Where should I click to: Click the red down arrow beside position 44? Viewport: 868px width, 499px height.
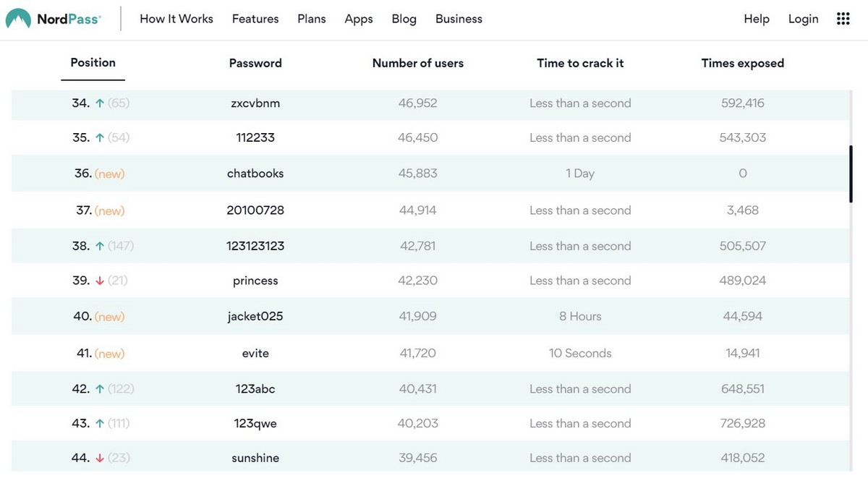click(99, 458)
